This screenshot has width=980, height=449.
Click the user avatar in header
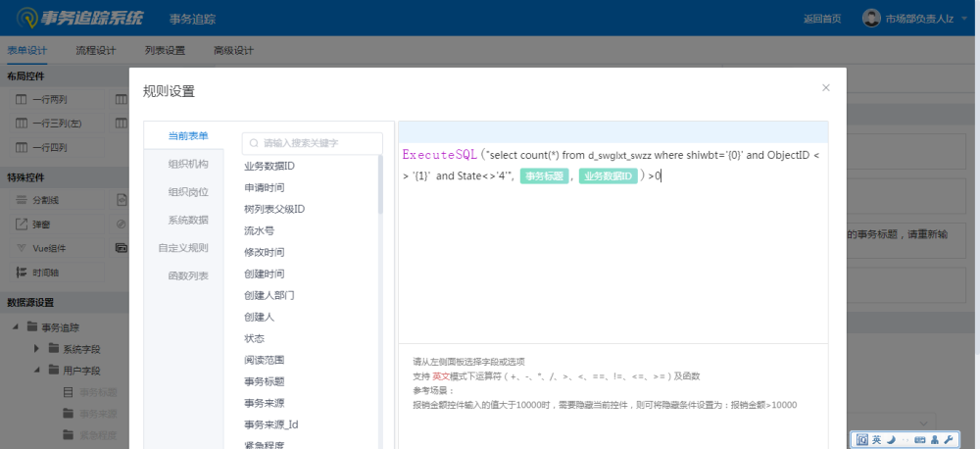871,19
